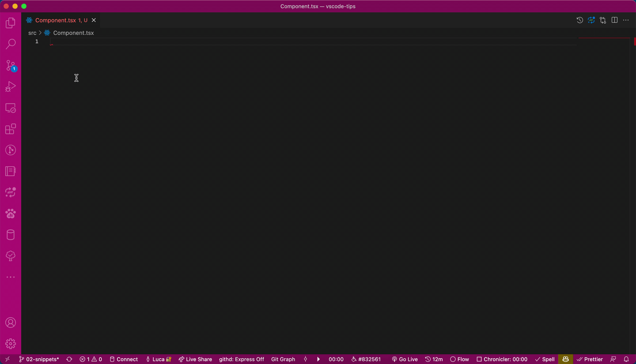Click the play button next to 00:00
Screen dimensions: 636x364
pos(318,359)
